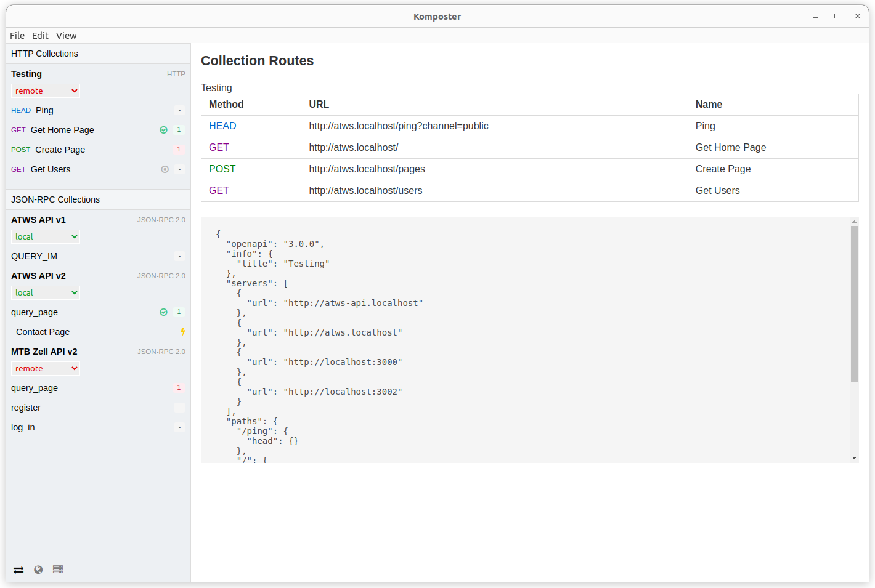
Task: Open Testing collection environment dropdown (remote)
Action: pyautogui.click(x=46, y=91)
